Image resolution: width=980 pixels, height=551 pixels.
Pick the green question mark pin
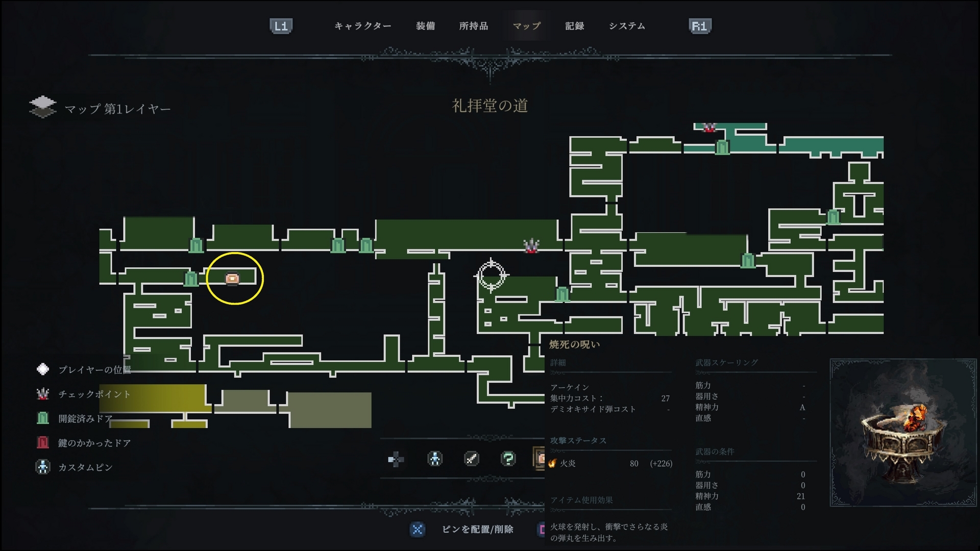point(508,459)
